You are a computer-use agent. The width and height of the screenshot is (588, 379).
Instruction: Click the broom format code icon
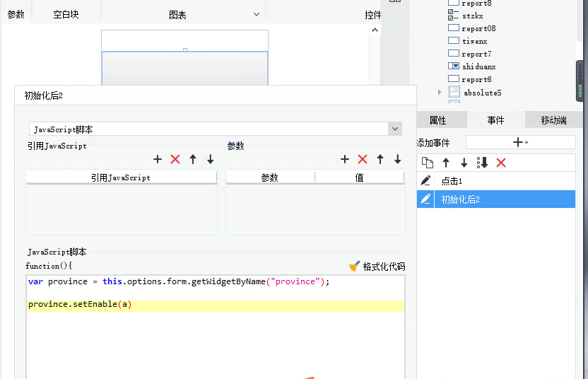[354, 266]
